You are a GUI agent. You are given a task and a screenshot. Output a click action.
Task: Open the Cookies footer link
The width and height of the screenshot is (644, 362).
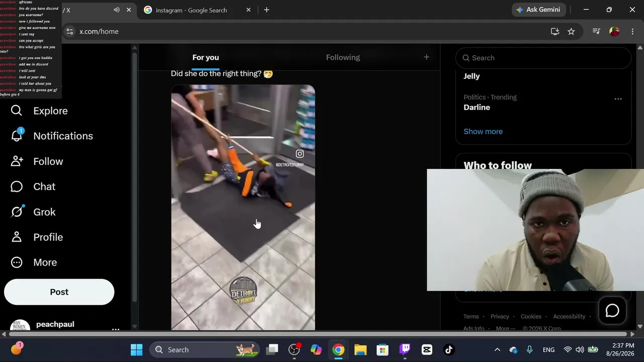pos(531,317)
